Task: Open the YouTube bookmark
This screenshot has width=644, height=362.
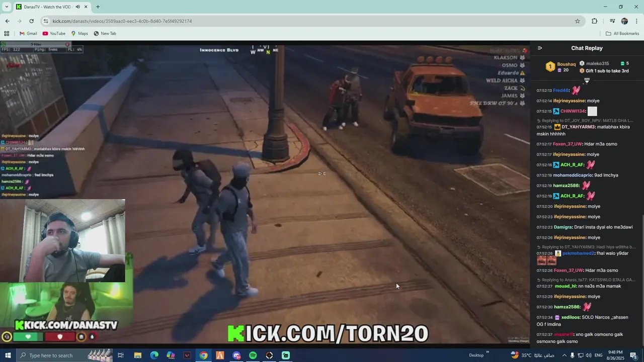Action: point(54,34)
